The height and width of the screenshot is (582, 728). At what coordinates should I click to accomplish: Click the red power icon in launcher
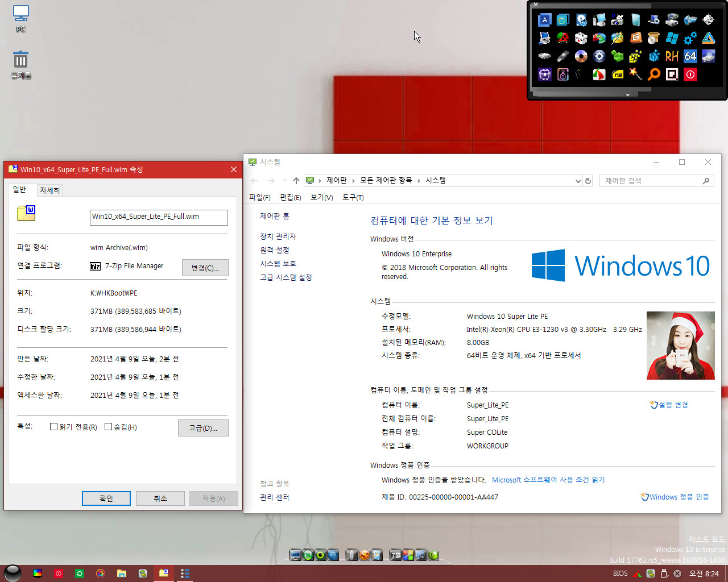(x=690, y=74)
